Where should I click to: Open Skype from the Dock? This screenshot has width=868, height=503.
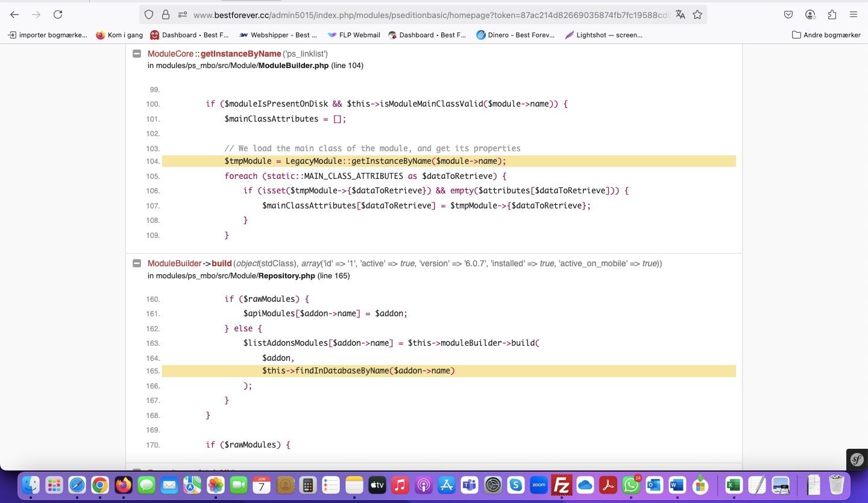coord(515,485)
